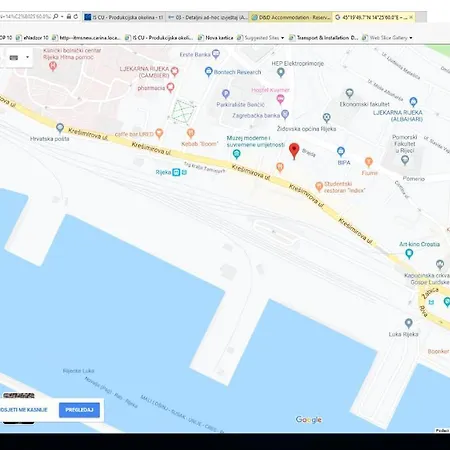The width and height of the screenshot is (450, 450).
Task: Open address bar autocomplete dropdown arrow
Action: [x=62, y=17]
